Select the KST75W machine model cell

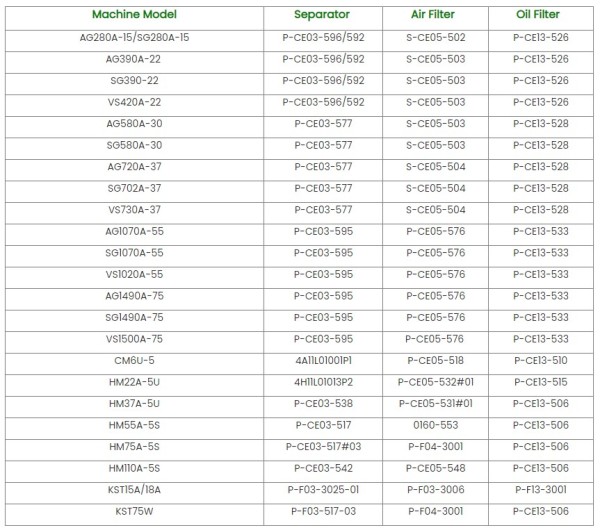134,511
